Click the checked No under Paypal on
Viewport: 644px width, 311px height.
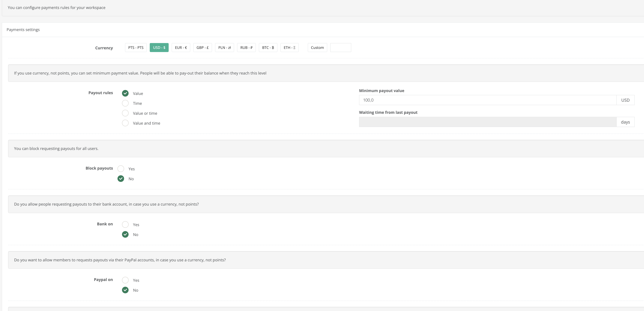click(125, 290)
